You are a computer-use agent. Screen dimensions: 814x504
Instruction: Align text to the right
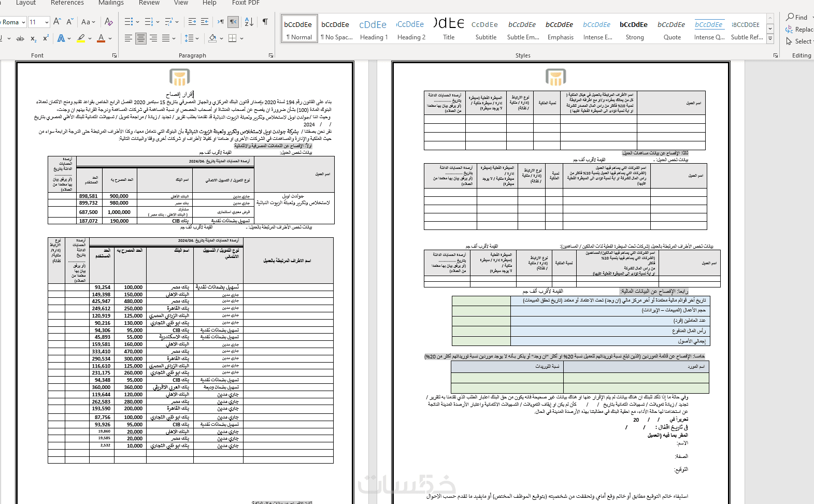tap(153, 38)
